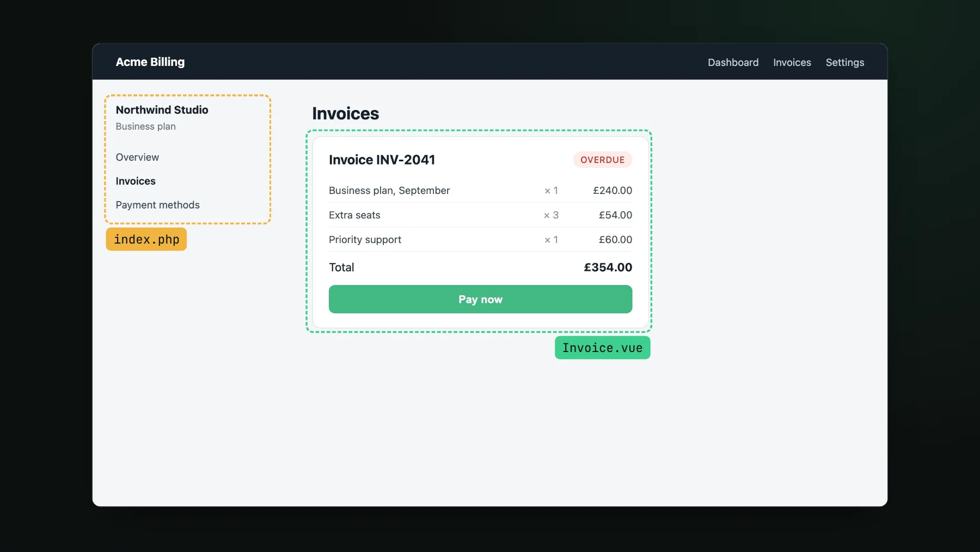Go to Invoices in the top navigation
The width and height of the screenshot is (980, 552).
[792, 63]
